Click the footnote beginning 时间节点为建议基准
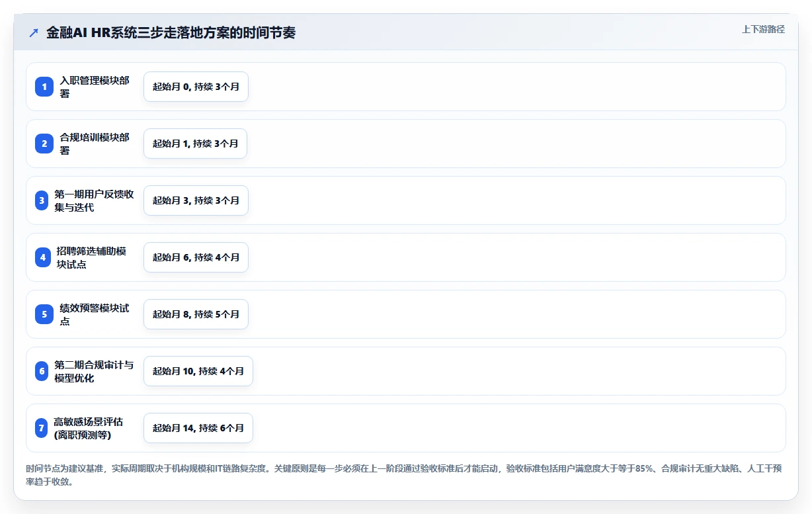The height and width of the screenshot is (514, 812). (x=404, y=475)
